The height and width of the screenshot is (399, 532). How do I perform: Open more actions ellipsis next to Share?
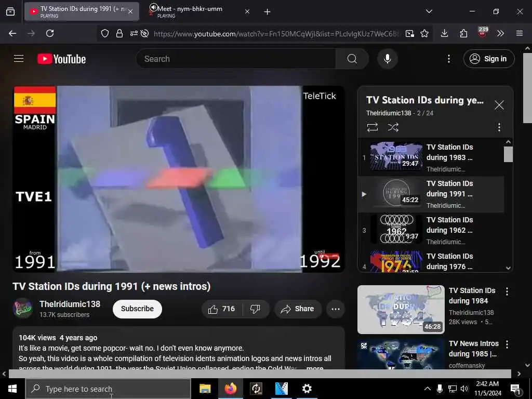336,309
